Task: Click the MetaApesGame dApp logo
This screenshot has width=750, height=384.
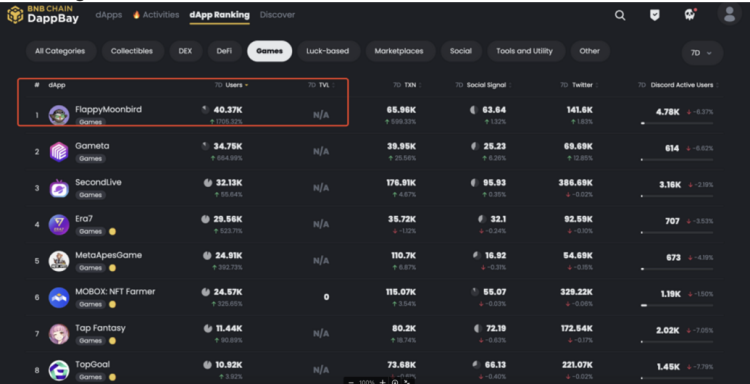Action: click(x=59, y=261)
